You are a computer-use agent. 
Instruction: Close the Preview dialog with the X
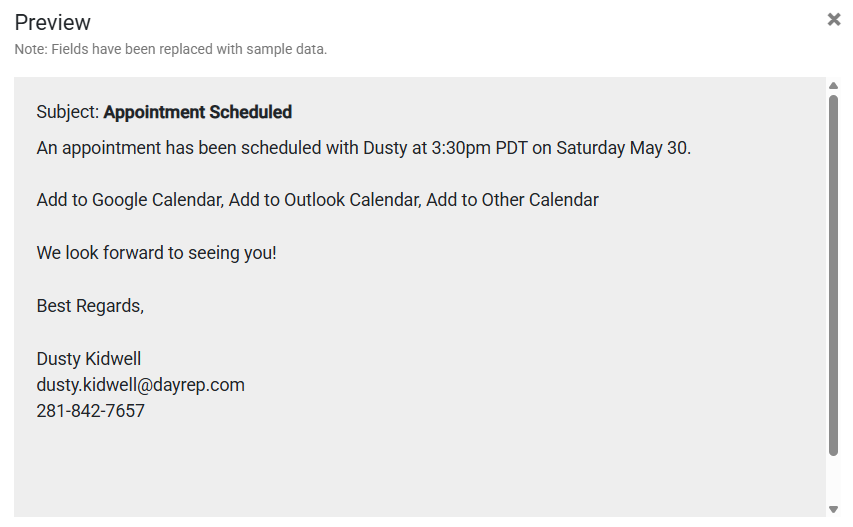tap(834, 20)
